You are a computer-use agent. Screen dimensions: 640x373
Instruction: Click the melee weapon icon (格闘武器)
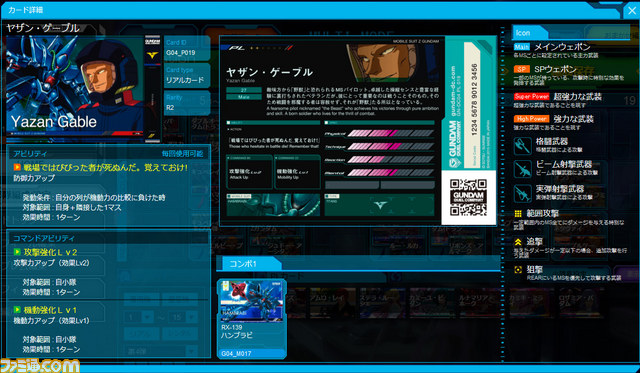(x=522, y=146)
